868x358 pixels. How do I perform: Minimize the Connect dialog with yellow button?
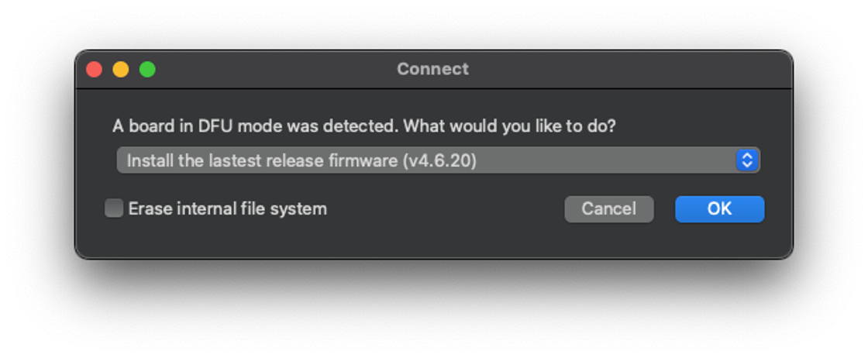[121, 69]
